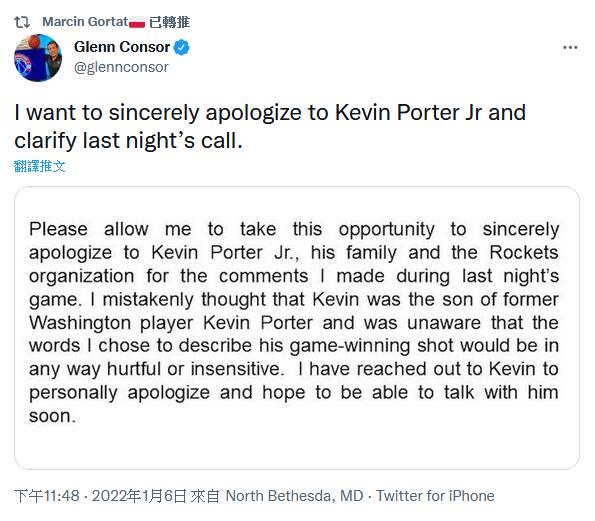Click the last word "soon." in the statement image
Image resolution: width=595 pixels, height=521 pixels.
click(x=52, y=416)
